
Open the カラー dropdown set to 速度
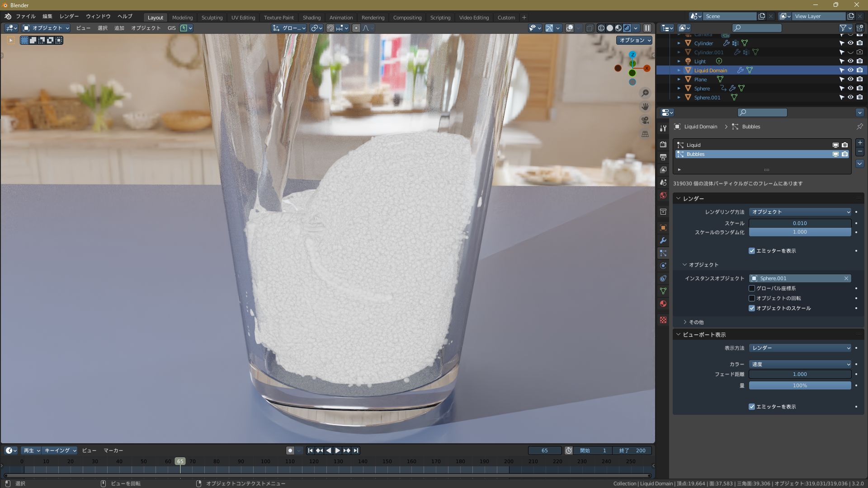[800, 364]
